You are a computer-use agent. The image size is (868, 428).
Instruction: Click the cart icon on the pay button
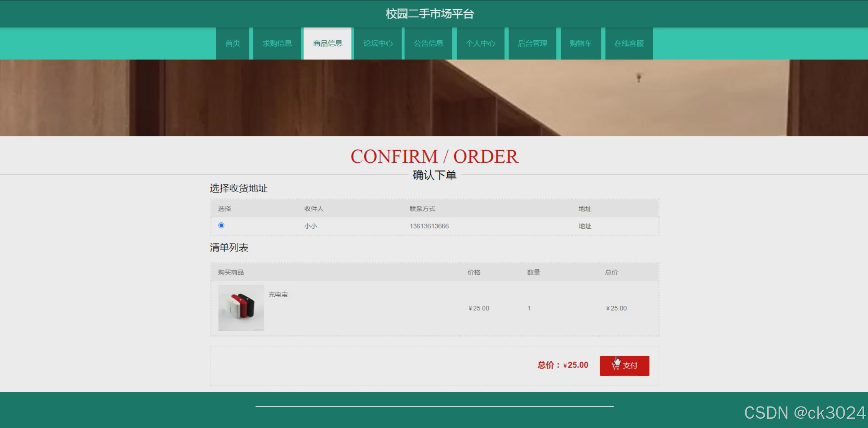pos(615,366)
